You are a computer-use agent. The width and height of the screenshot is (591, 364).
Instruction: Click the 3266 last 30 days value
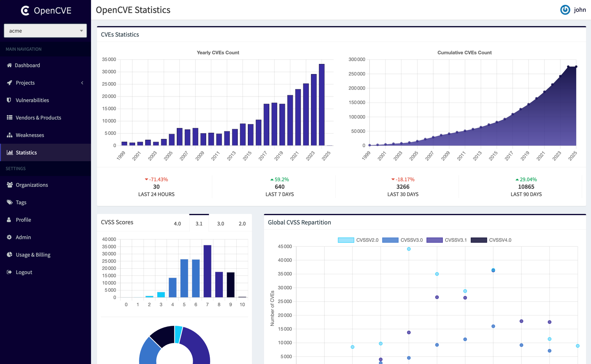[x=403, y=187]
